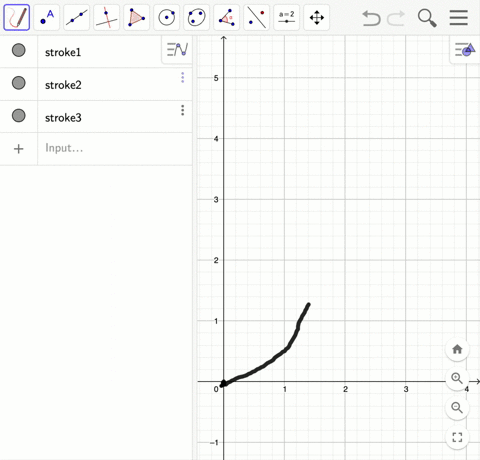Open the graphics view style bar

(x=465, y=50)
